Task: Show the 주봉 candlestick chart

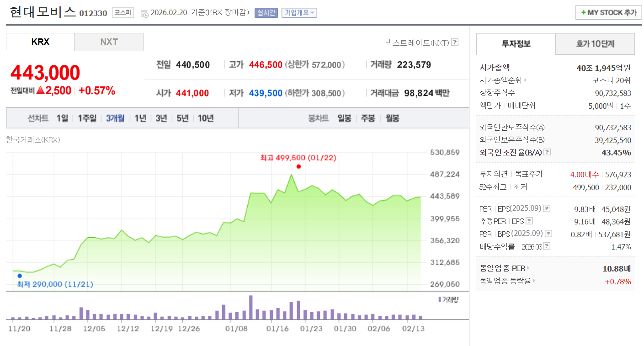Action: click(368, 118)
